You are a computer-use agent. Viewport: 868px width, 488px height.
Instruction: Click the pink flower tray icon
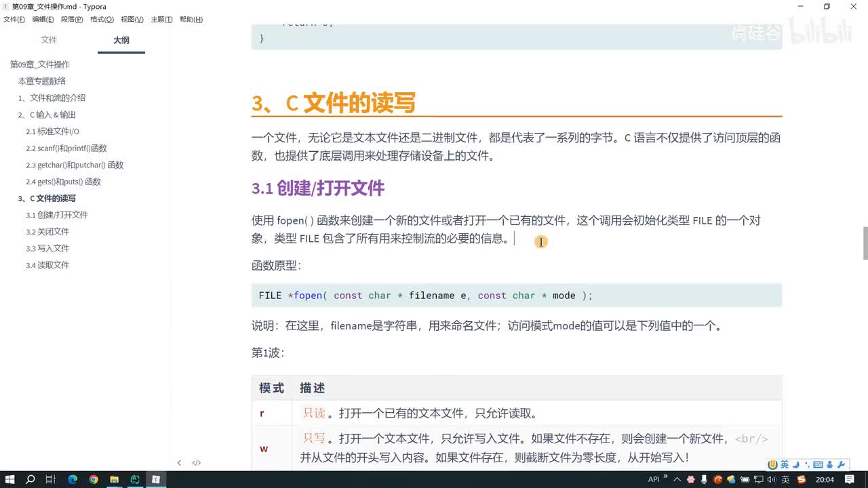pos(690,479)
